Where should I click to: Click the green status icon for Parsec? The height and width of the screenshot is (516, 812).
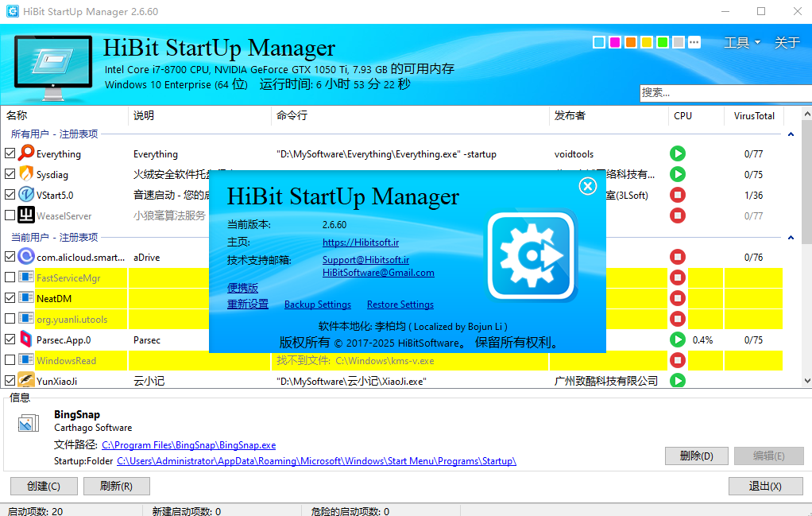pyautogui.click(x=678, y=339)
